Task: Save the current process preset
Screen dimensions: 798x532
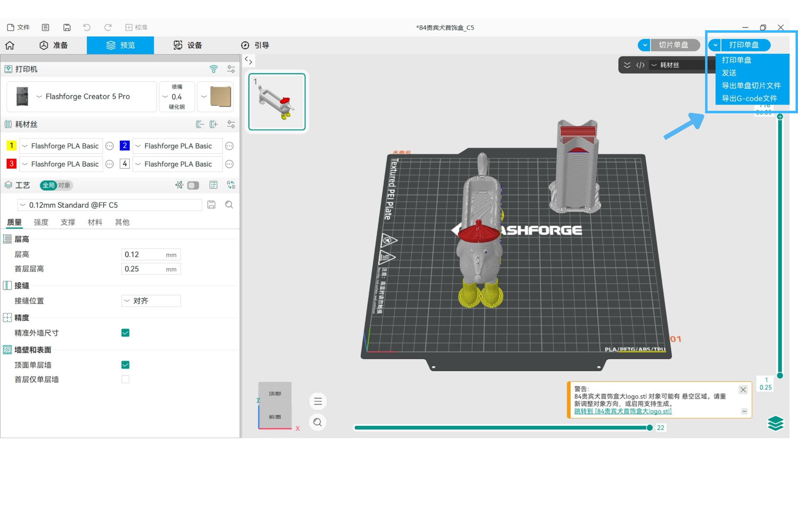Action: 211,205
